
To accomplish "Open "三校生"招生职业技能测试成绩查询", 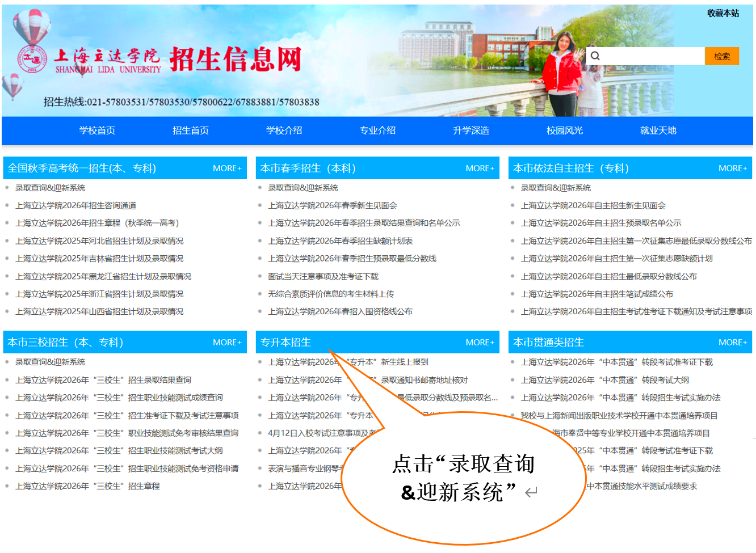I will coord(119,398).
